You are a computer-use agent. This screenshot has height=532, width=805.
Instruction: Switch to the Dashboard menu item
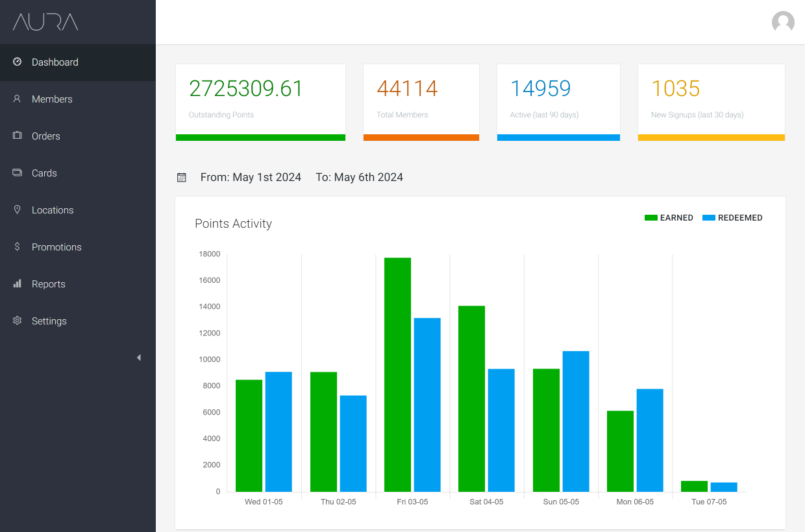55,62
